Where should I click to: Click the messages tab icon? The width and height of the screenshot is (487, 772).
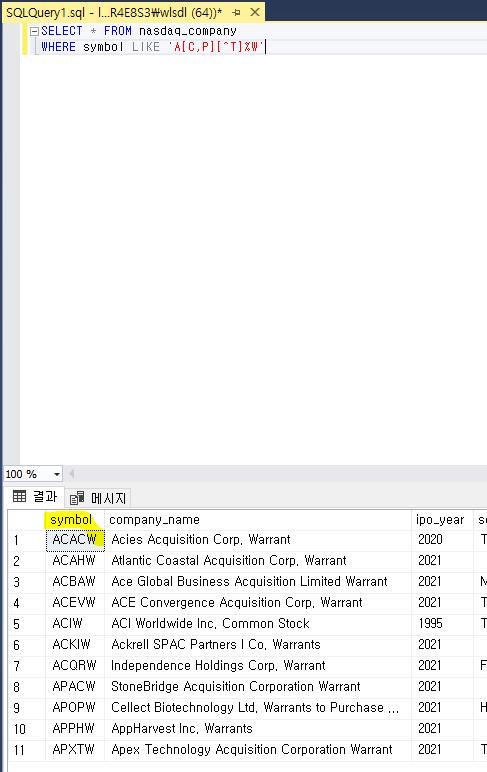(x=77, y=498)
